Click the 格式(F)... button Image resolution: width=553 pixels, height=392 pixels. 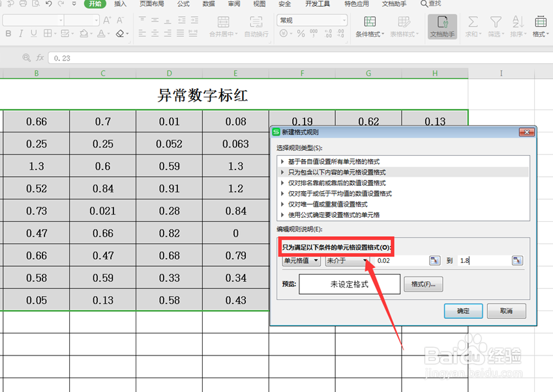pyautogui.click(x=423, y=285)
